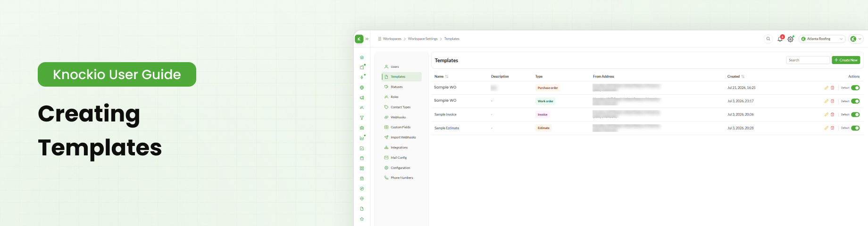
Task: Toggle Default for Sample invoice template
Action: (x=855, y=114)
